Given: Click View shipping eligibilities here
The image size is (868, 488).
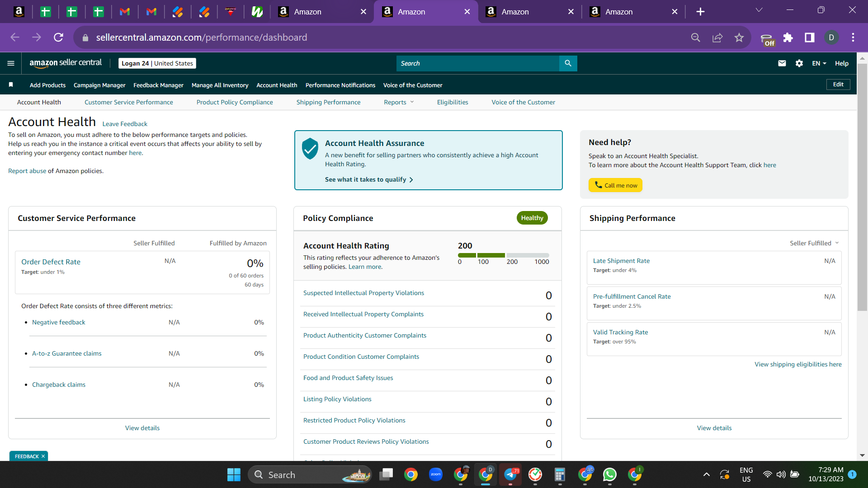Looking at the screenshot, I should click(x=798, y=364).
